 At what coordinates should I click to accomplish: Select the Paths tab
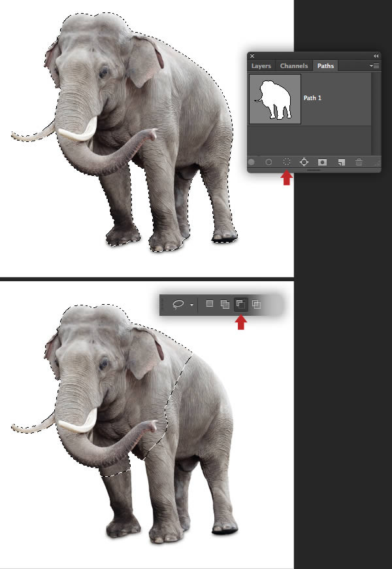325,65
